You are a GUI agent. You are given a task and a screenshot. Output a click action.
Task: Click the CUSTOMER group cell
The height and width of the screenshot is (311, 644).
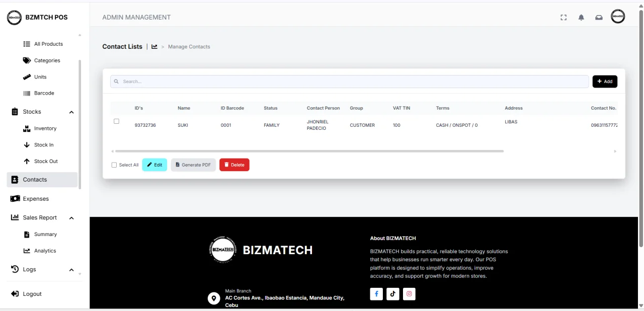[362, 125]
